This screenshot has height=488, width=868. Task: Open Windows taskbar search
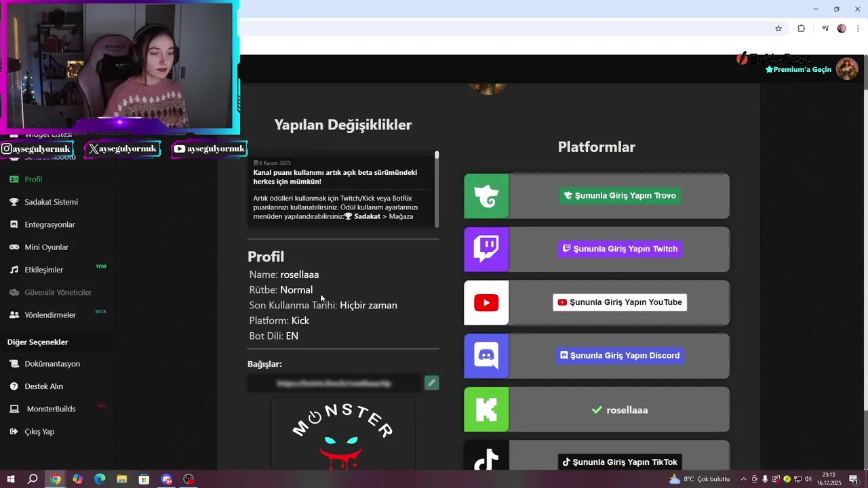coord(33,479)
